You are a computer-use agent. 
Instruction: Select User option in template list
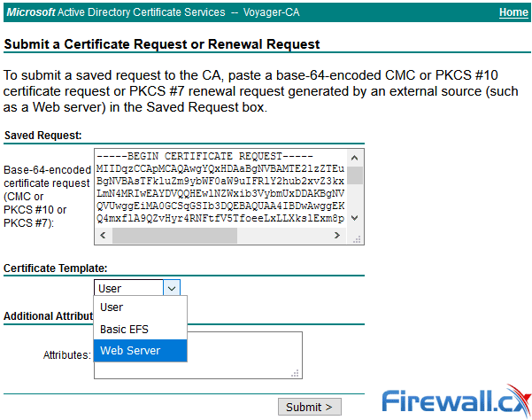pos(140,307)
